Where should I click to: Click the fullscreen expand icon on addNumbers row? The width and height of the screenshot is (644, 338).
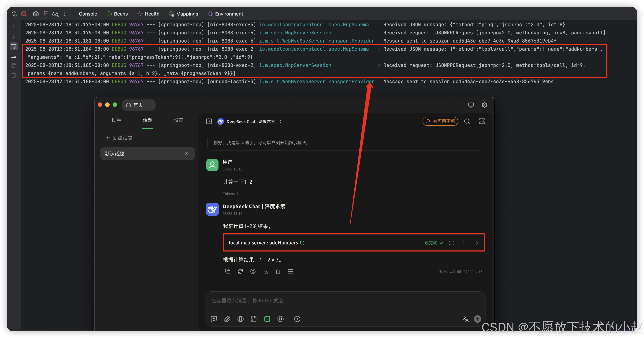(451, 243)
